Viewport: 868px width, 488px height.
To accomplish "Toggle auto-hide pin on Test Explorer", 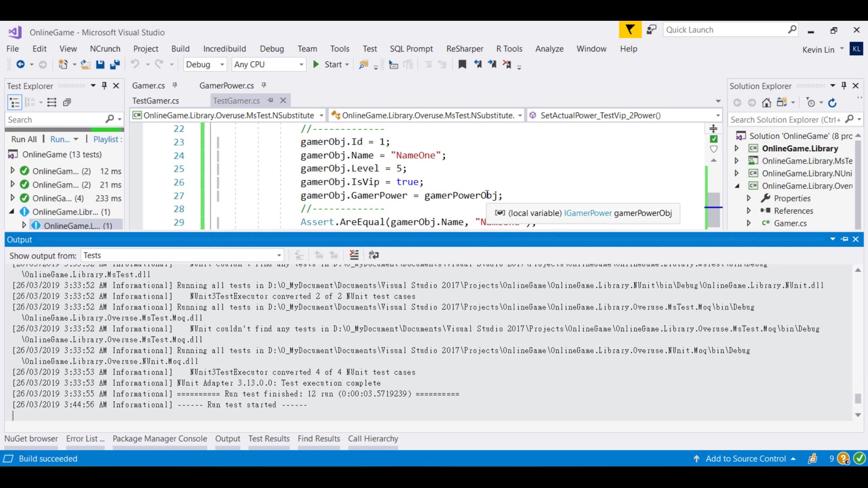I will tap(104, 85).
